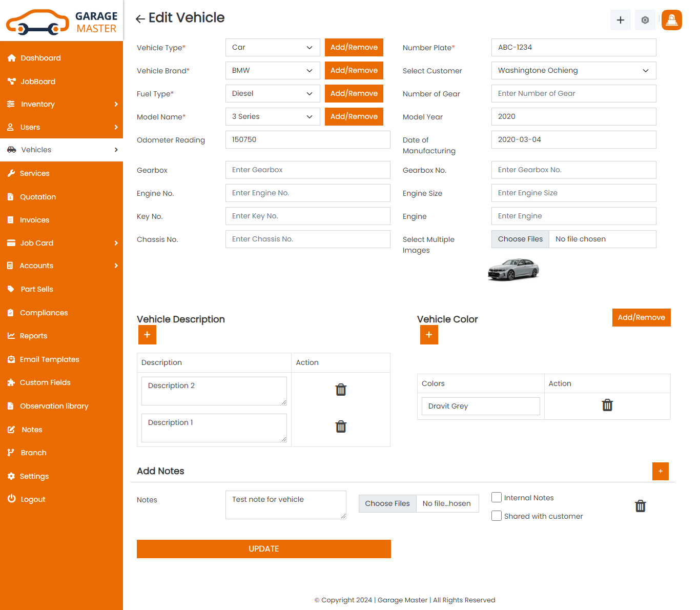Check the Shared with customer box
The width and height of the screenshot is (700, 610).
[497, 516]
